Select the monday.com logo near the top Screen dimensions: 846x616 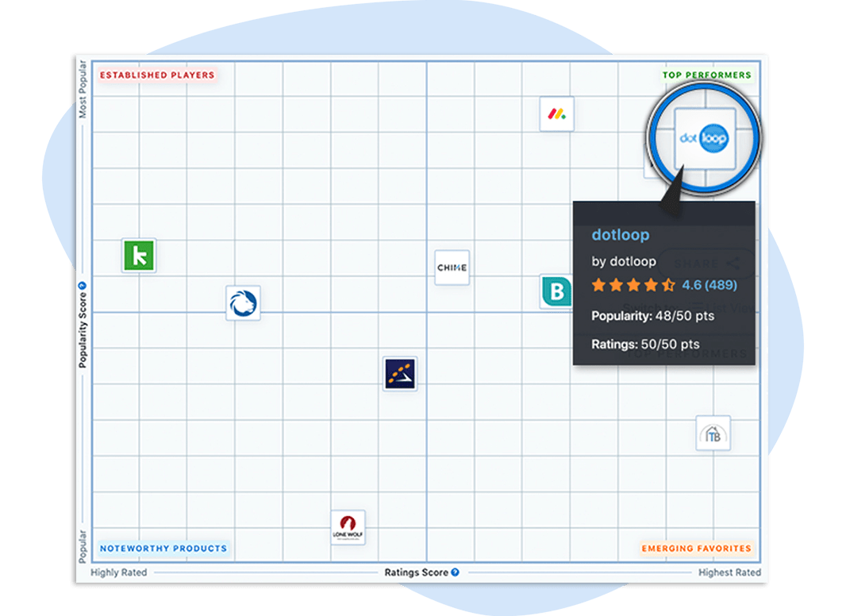[x=556, y=115]
